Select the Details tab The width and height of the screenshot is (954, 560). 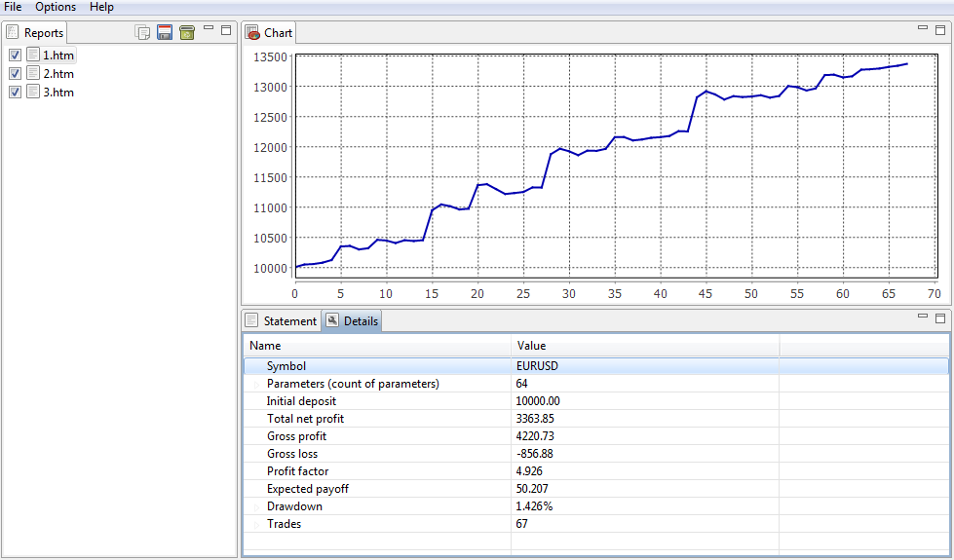352,320
